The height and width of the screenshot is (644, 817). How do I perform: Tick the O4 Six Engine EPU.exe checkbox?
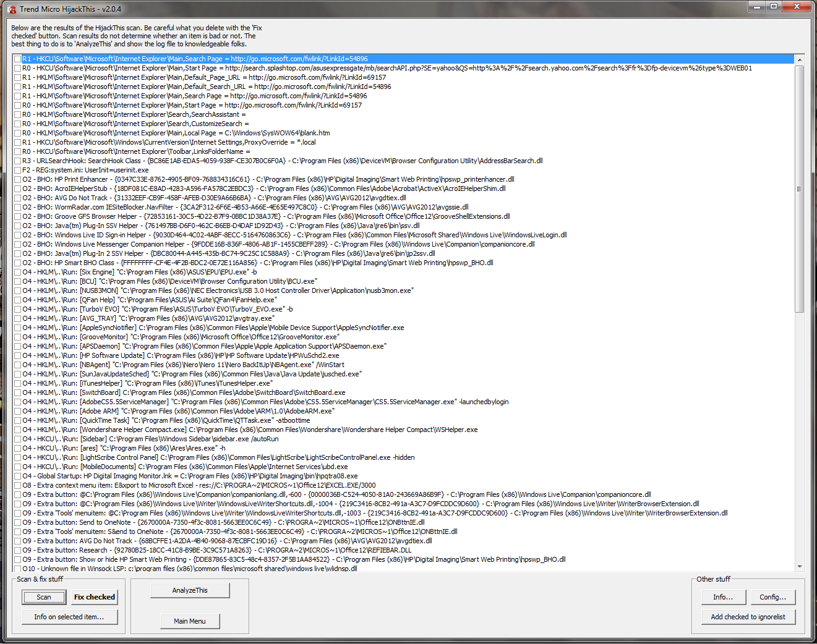click(18, 273)
